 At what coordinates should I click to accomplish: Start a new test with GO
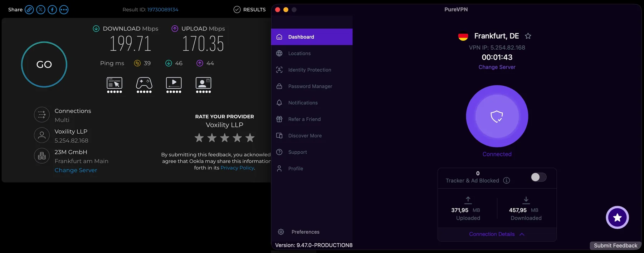[44, 64]
